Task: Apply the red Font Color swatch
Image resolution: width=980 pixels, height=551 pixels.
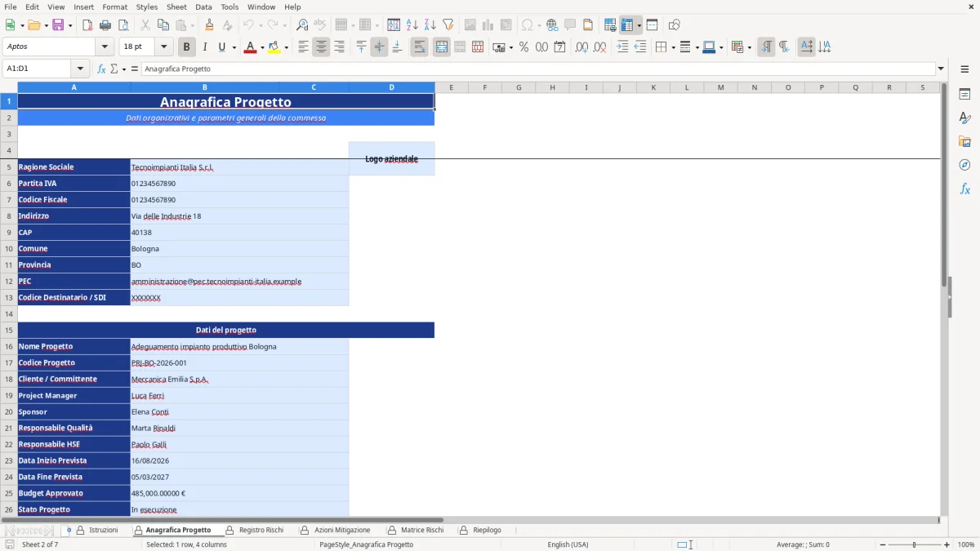Action: [x=250, y=47]
